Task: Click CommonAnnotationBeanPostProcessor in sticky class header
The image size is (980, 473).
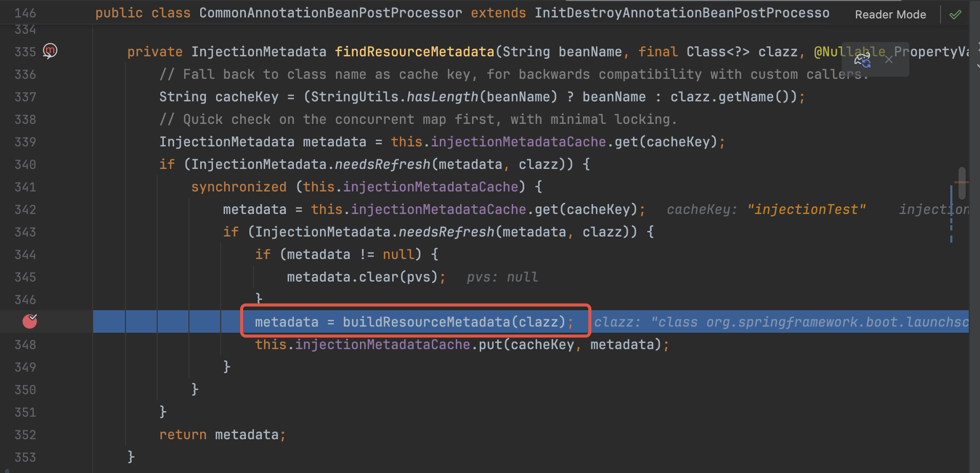Action: pos(331,13)
